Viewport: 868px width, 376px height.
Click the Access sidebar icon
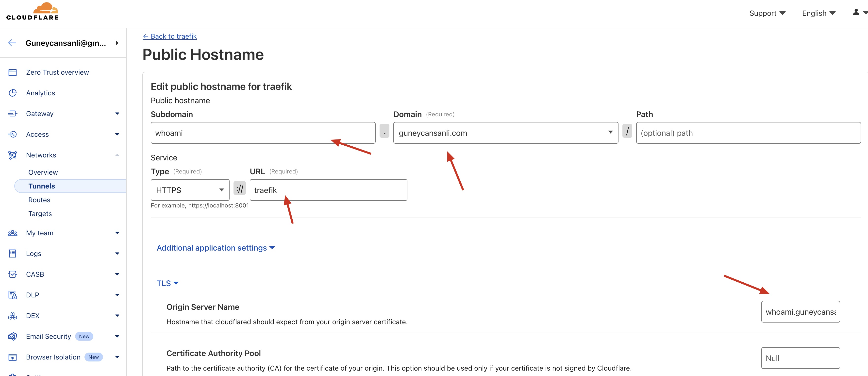[13, 134]
